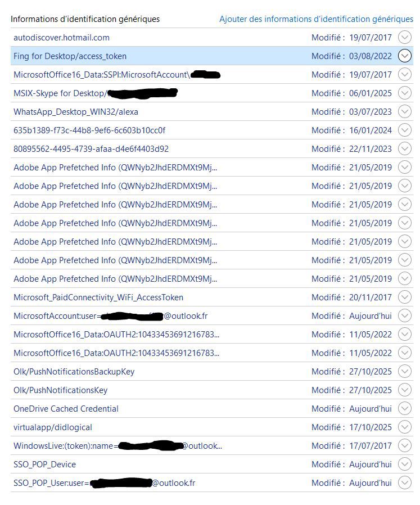
Task: Select 'Fing for Desktop/access_token' name
Action: tap(70, 56)
